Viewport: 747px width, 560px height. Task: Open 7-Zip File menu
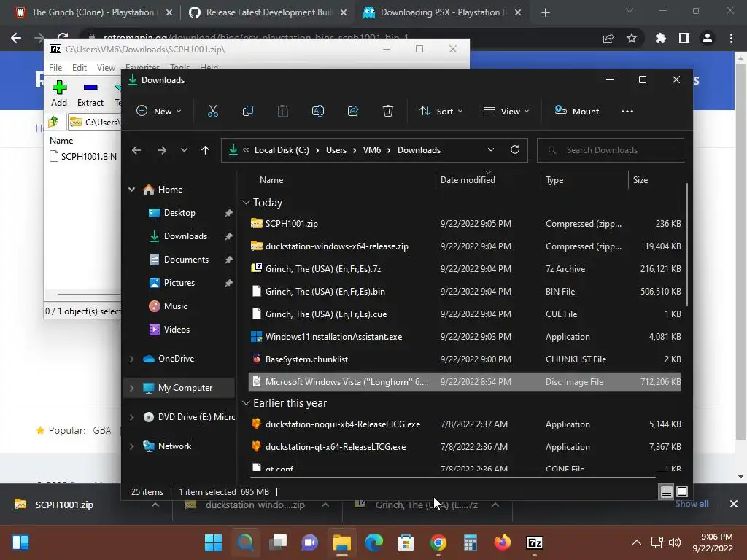pos(55,68)
